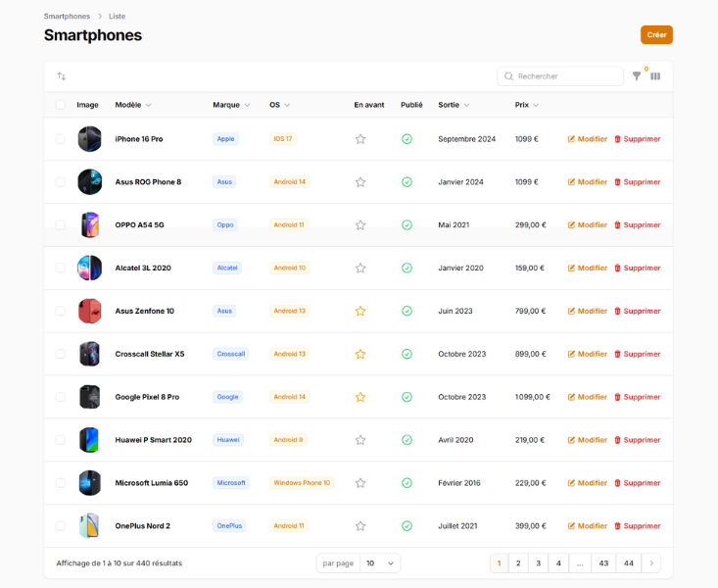718x588 pixels.
Task: Open the Huawei P Smart 2020 model name
Action: (x=154, y=440)
